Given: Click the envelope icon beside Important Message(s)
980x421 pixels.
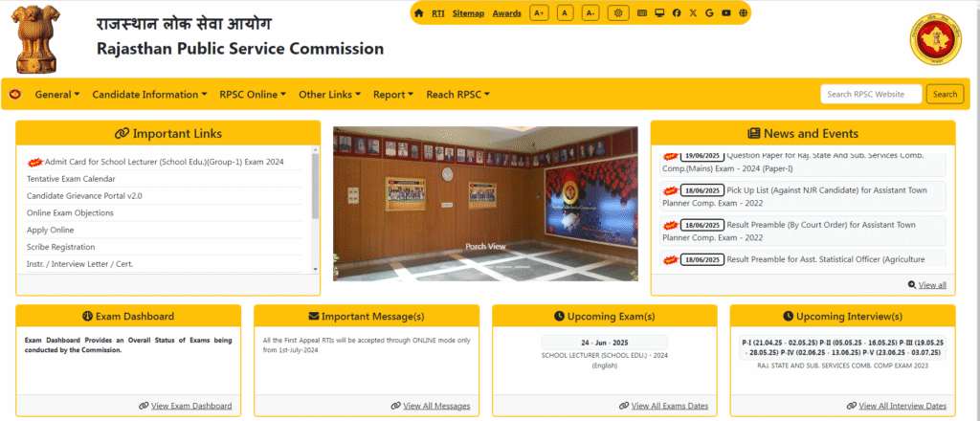Looking at the screenshot, I should (314, 317).
